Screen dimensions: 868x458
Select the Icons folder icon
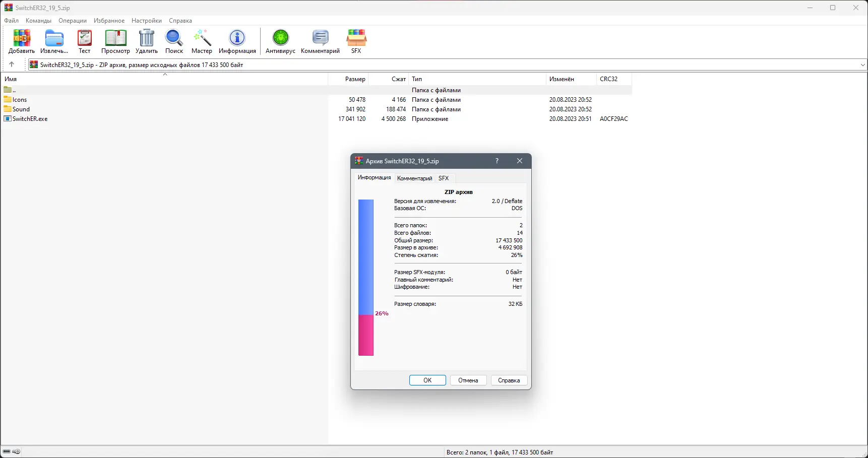(8, 100)
